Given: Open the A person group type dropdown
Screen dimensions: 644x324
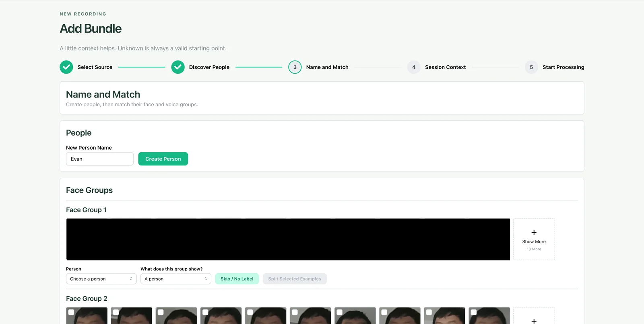Looking at the screenshot, I should pos(176,279).
